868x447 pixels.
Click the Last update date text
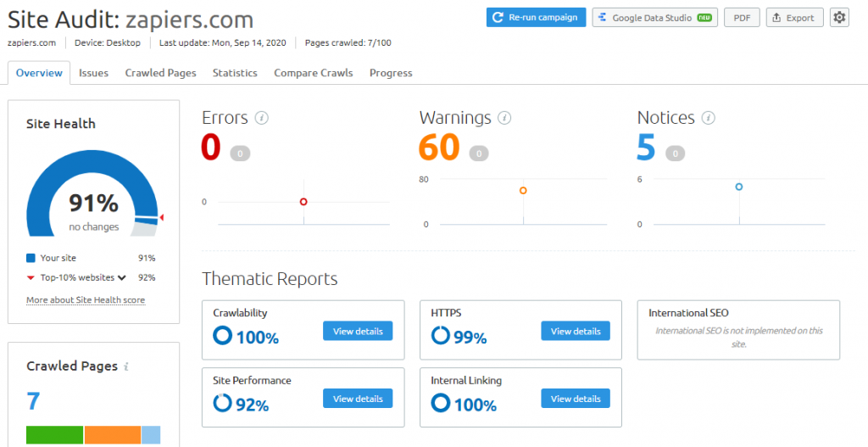pos(223,42)
